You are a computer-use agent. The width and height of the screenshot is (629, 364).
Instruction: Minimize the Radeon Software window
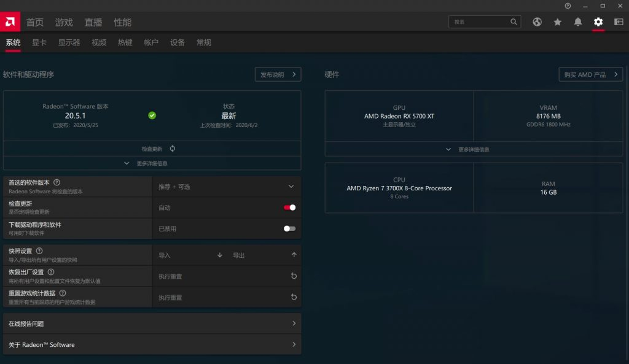click(585, 6)
